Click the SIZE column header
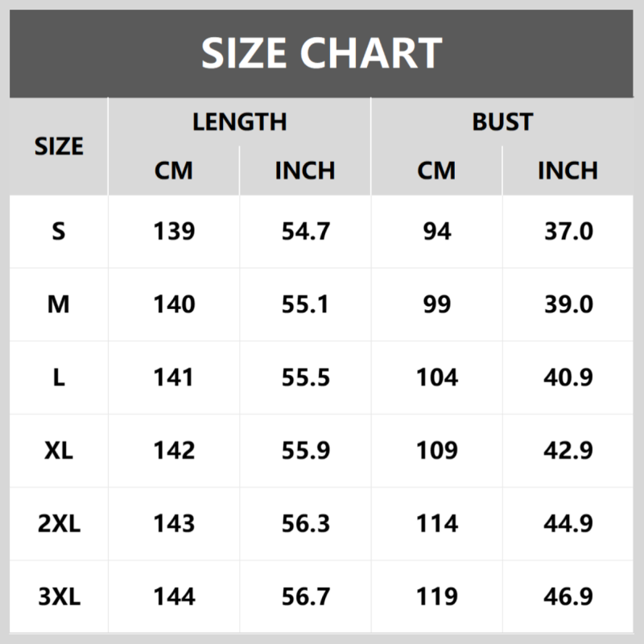Viewport: 644px width, 644px height. (59, 147)
